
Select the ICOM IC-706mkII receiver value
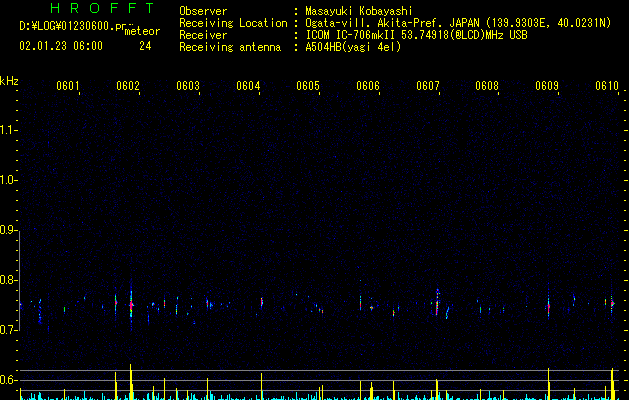coord(416,35)
